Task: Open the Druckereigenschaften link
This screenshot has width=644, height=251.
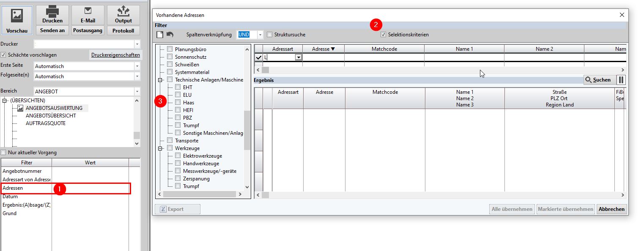Action: coord(115,55)
